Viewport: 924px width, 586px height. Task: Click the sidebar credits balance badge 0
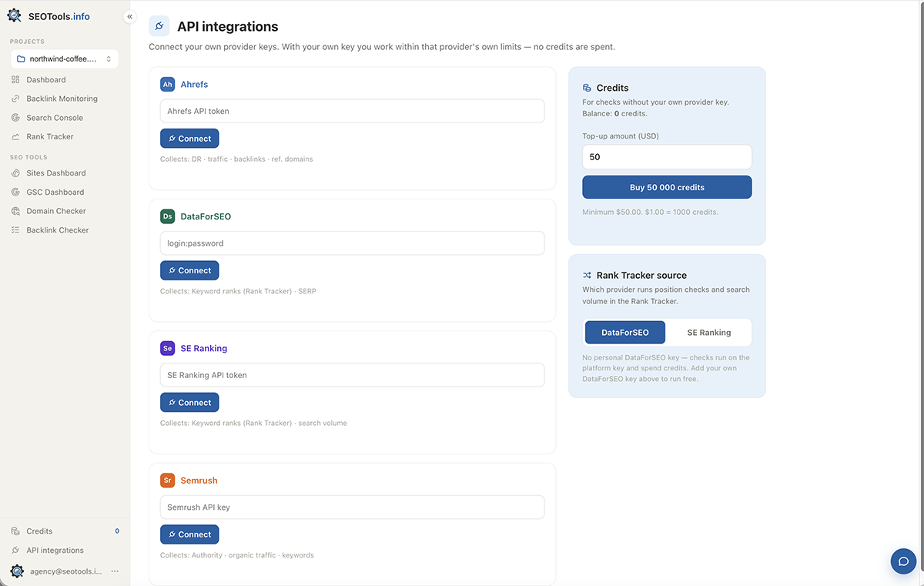pyautogui.click(x=117, y=531)
